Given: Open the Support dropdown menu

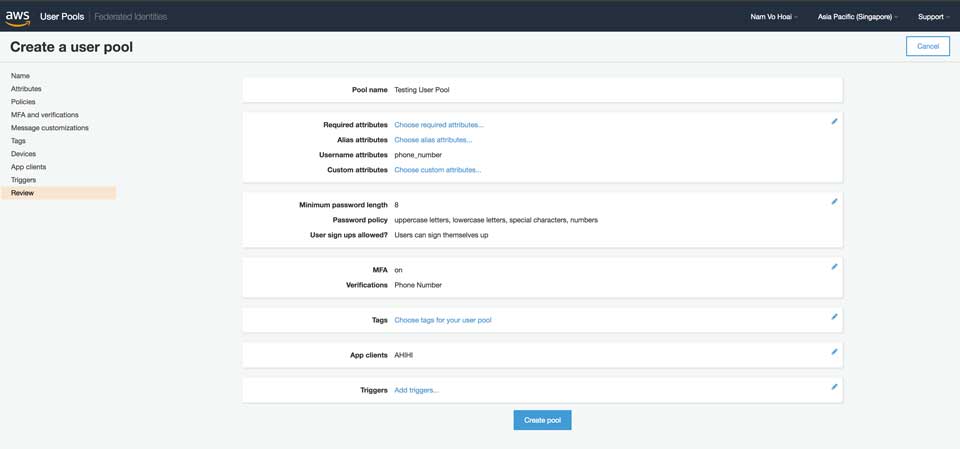Looking at the screenshot, I should click(934, 17).
